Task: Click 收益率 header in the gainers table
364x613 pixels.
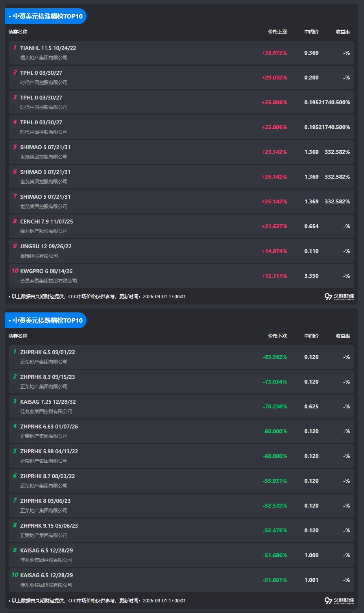Action: tap(343, 32)
